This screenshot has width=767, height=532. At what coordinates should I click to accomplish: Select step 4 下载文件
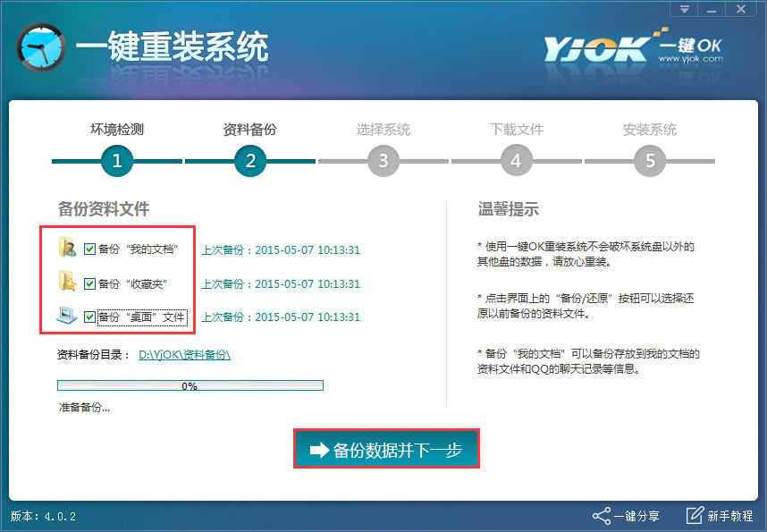pos(516,162)
